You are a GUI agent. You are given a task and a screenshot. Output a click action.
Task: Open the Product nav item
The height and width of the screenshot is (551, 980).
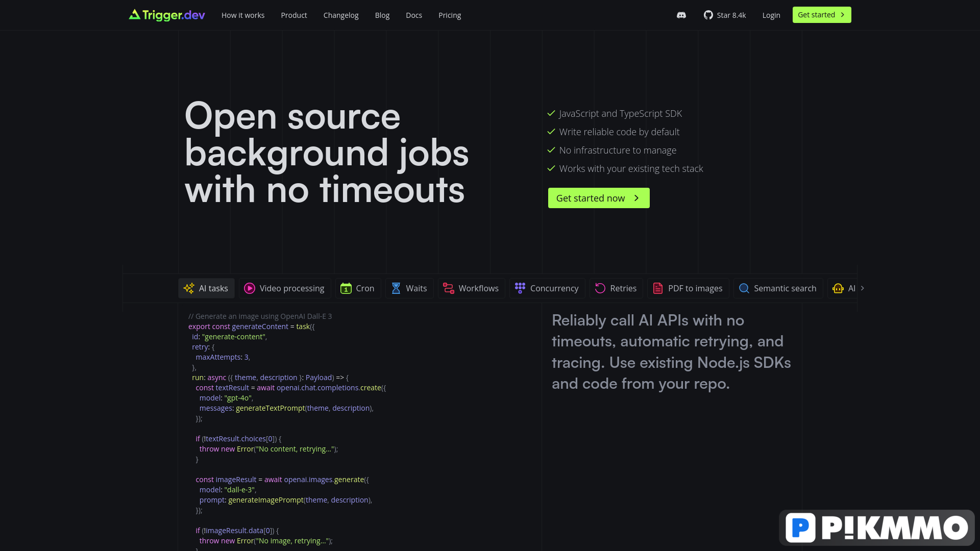click(x=294, y=15)
